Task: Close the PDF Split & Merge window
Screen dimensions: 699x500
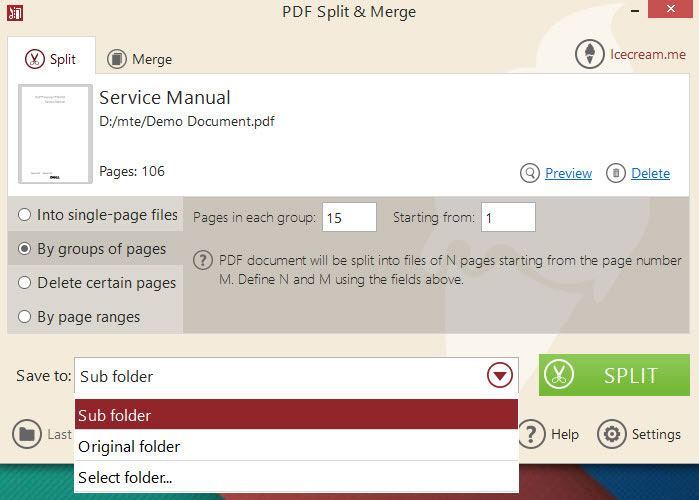Action: (670, 9)
